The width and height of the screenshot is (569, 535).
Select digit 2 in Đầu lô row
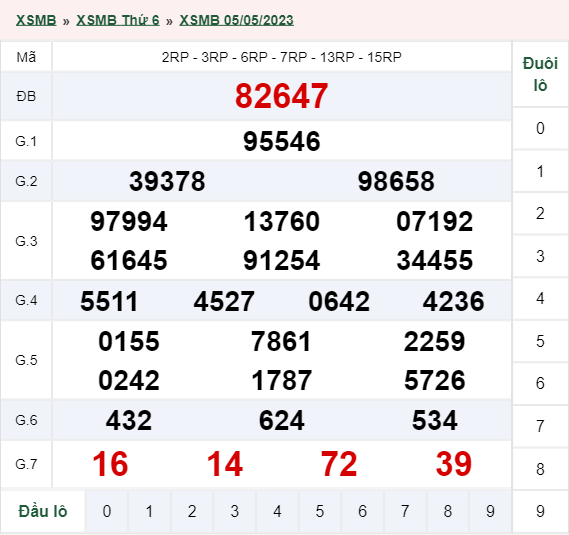tap(192, 511)
